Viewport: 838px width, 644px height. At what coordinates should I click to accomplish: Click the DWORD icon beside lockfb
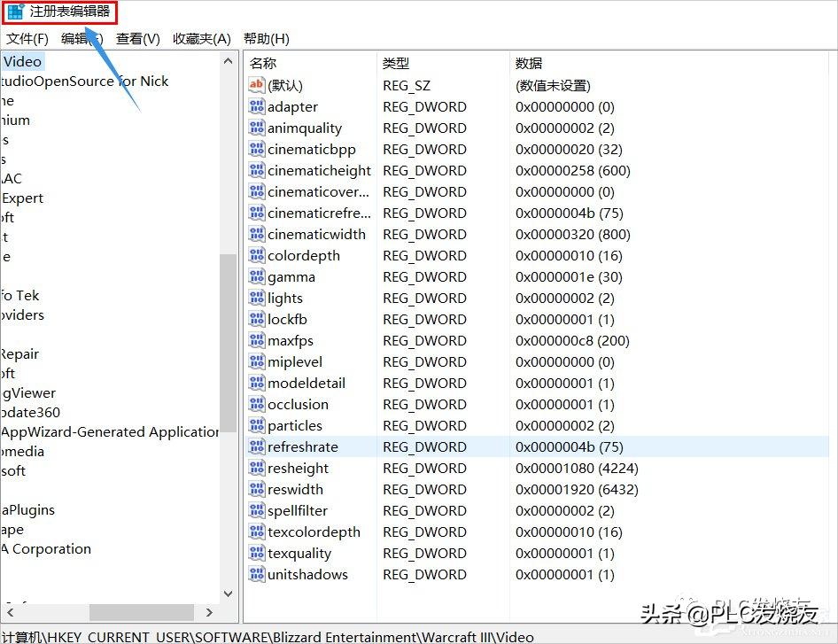pyautogui.click(x=257, y=319)
